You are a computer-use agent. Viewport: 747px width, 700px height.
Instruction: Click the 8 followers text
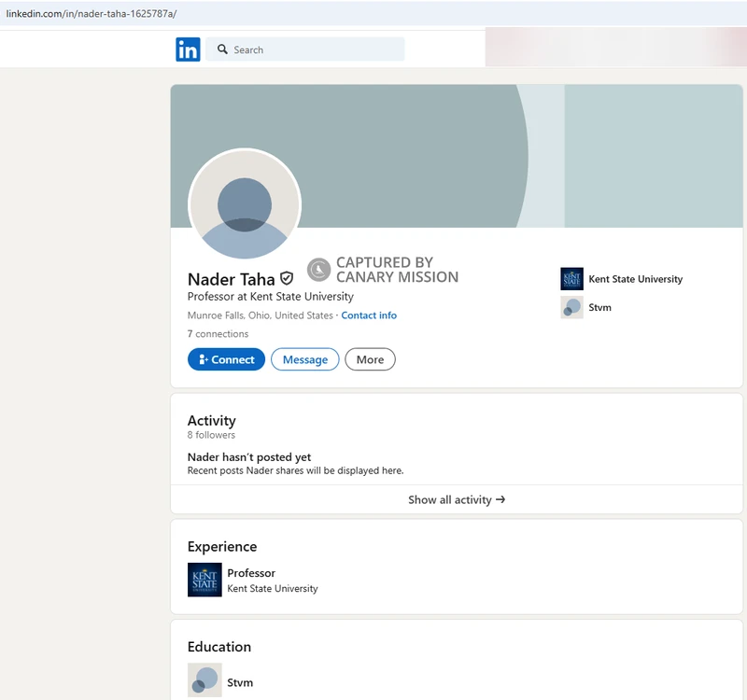click(211, 435)
